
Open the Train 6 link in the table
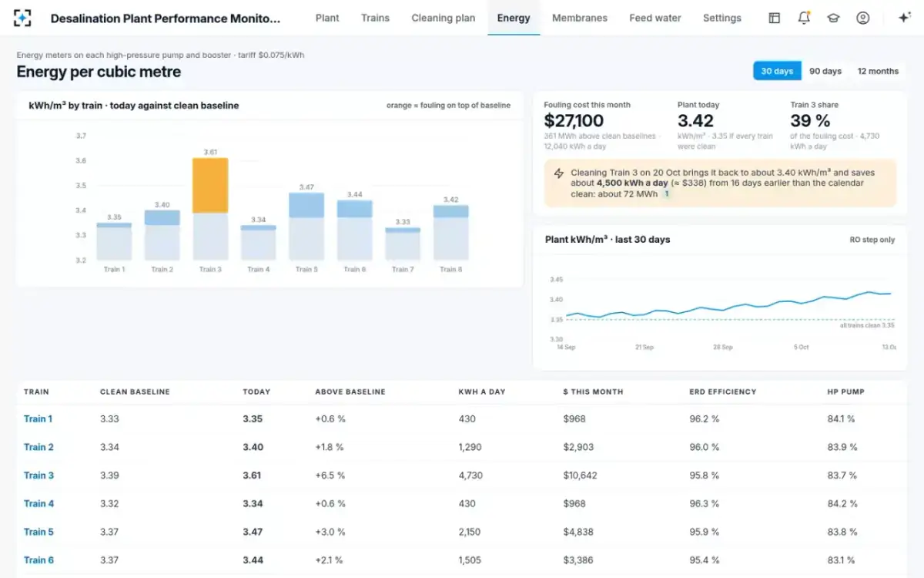38,560
